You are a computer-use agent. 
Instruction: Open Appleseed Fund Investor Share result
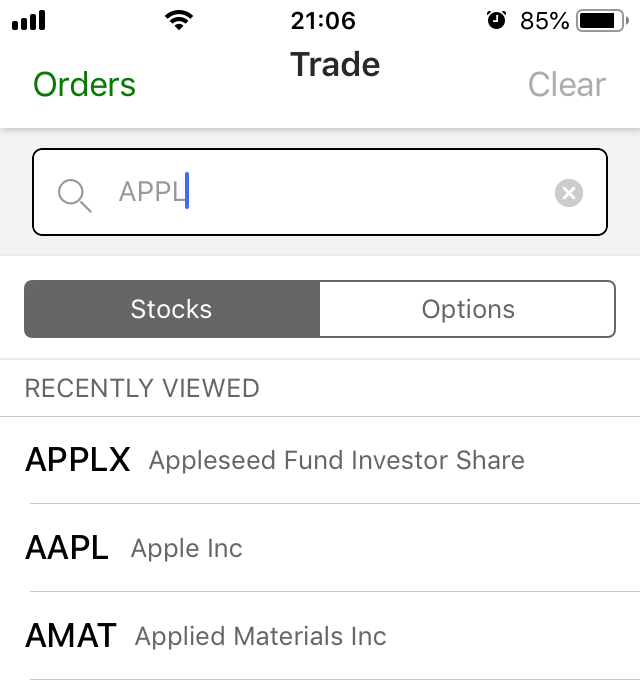tap(336, 460)
